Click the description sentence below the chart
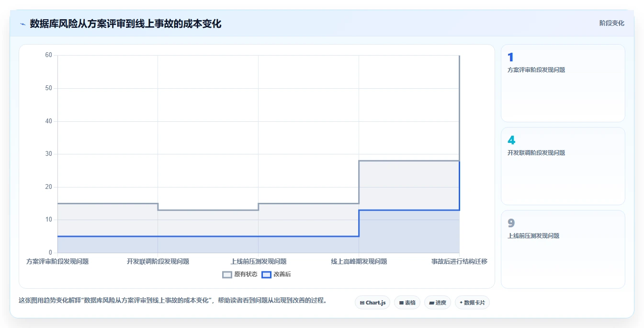This screenshot has width=644, height=328. [173, 301]
